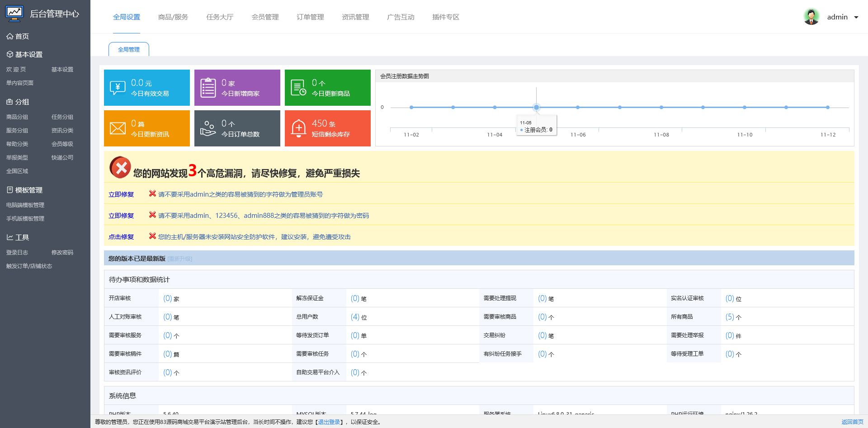
Task: Click the 450条 短信剩余库存 card
Action: click(328, 128)
